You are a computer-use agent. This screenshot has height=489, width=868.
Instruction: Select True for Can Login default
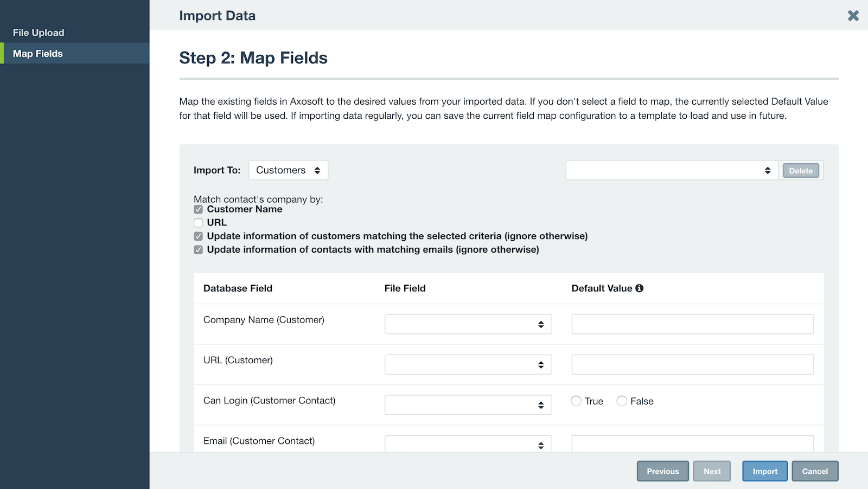[x=576, y=401]
